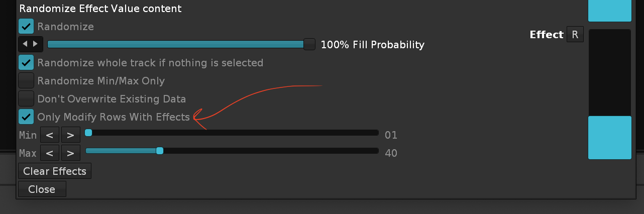644x214 pixels.
Task: Click the Max value readout '40'
Action: [391, 153]
